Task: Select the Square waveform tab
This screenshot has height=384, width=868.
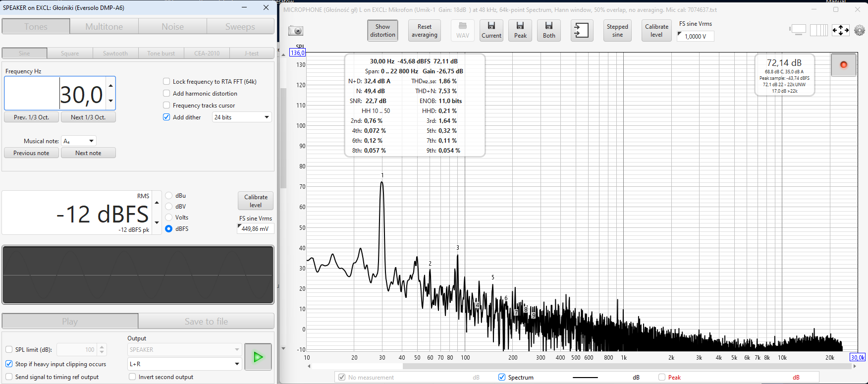Action: click(70, 54)
